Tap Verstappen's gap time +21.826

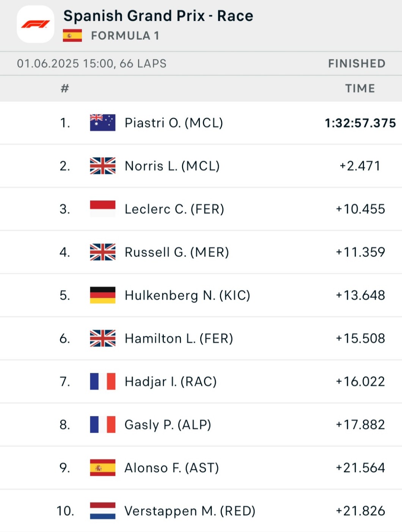pyautogui.click(x=360, y=511)
